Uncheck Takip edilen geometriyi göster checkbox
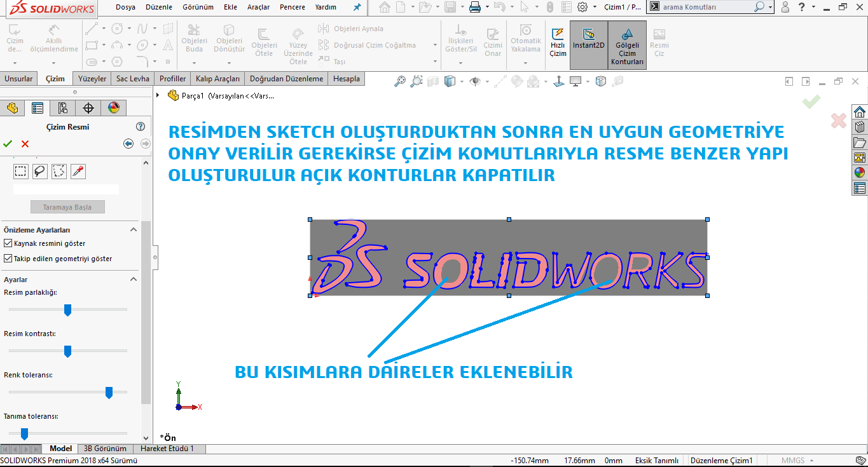868x467 pixels. [x=8, y=259]
